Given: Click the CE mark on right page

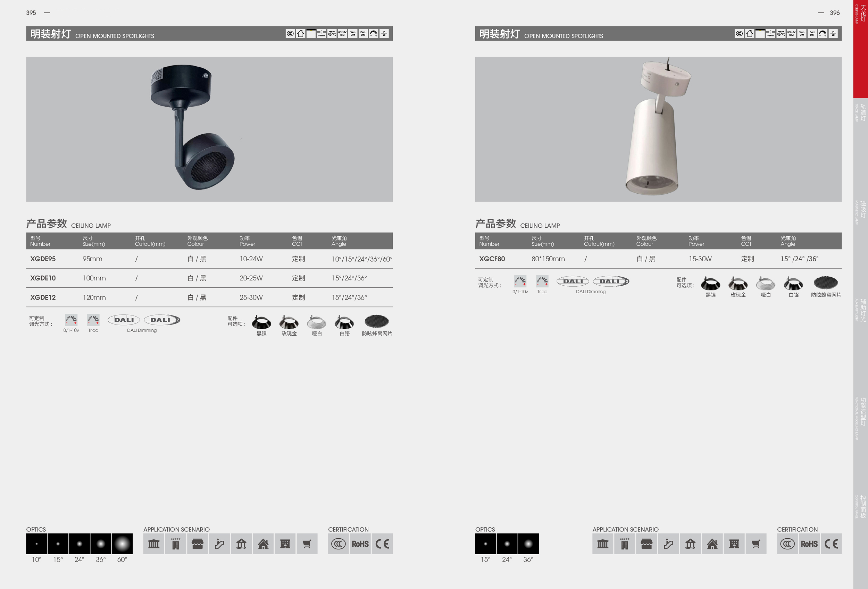Looking at the screenshot, I should (x=831, y=544).
